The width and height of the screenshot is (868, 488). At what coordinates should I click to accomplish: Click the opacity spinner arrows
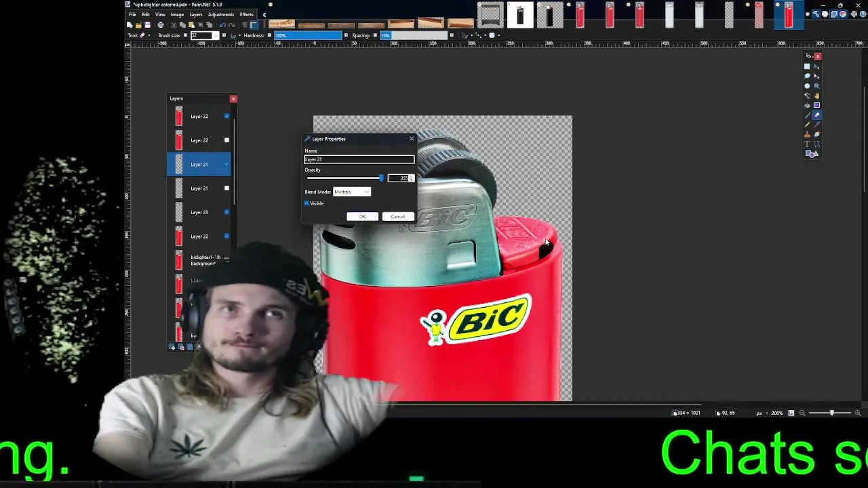tap(411, 178)
